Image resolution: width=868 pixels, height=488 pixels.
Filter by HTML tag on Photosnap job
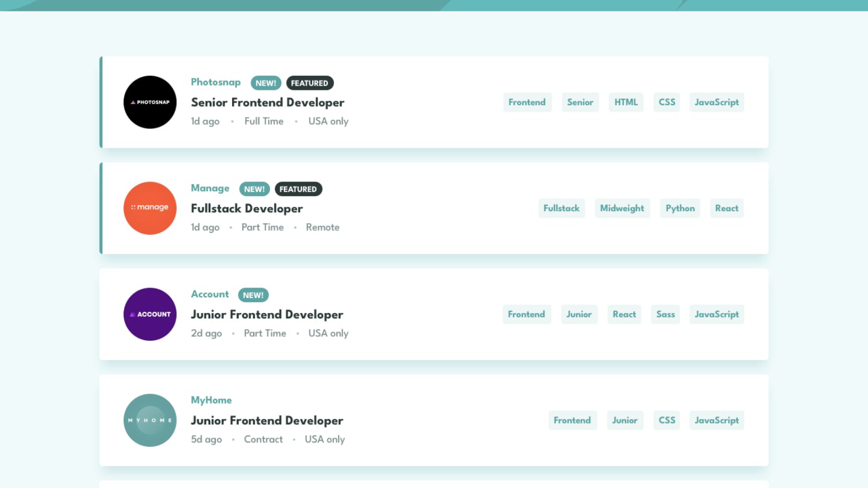tap(626, 102)
